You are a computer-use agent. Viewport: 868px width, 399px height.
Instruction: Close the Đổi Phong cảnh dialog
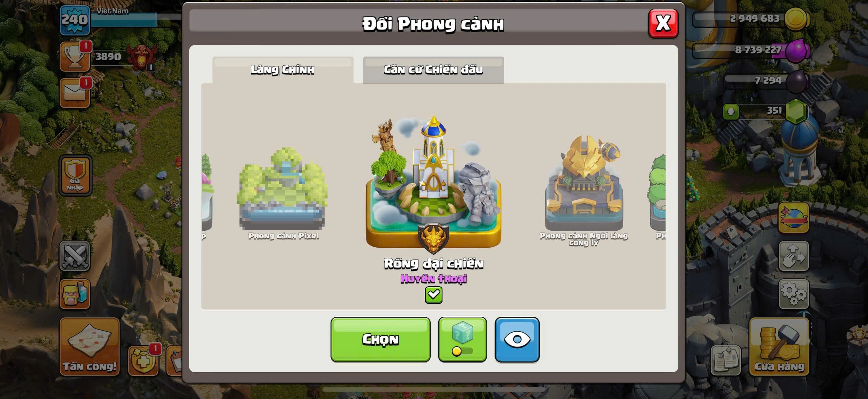tap(663, 23)
